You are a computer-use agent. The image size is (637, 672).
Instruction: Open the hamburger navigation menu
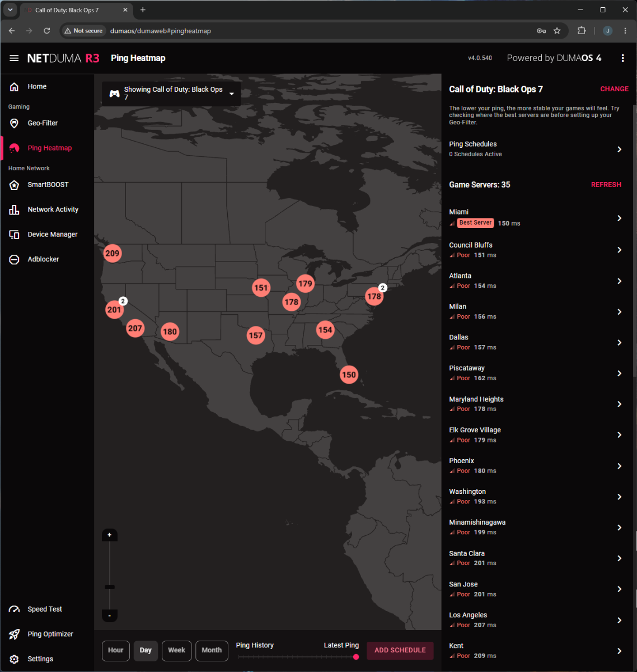15,58
